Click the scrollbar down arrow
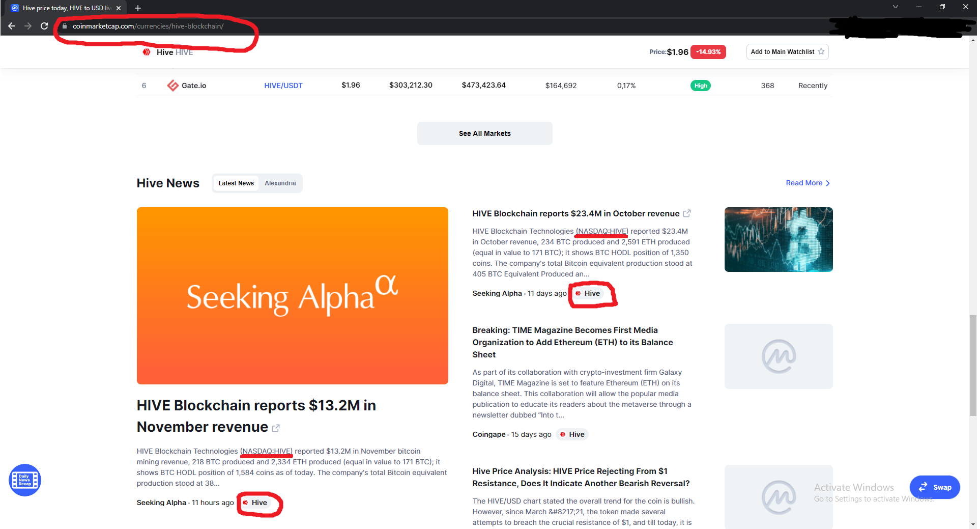Screen dimensions: 980x529 [x=973, y=524]
